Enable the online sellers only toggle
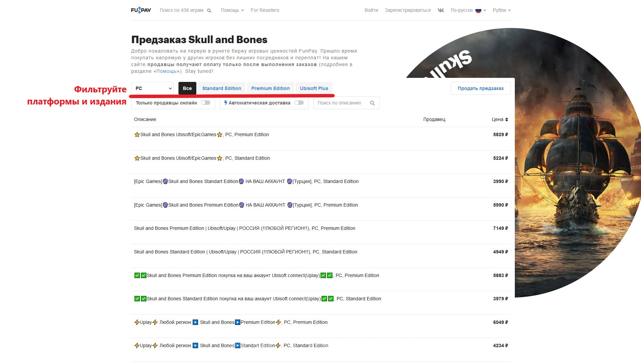 click(205, 103)
